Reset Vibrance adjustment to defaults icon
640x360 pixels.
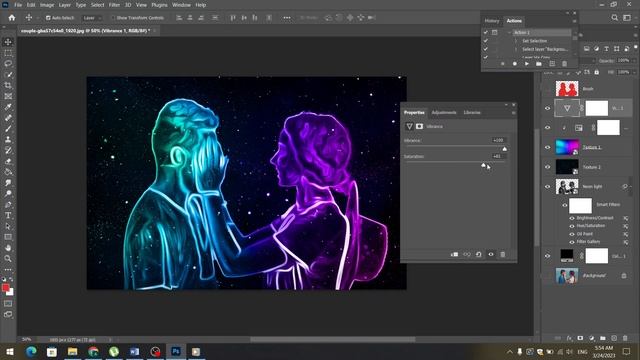tap(479, 254)
